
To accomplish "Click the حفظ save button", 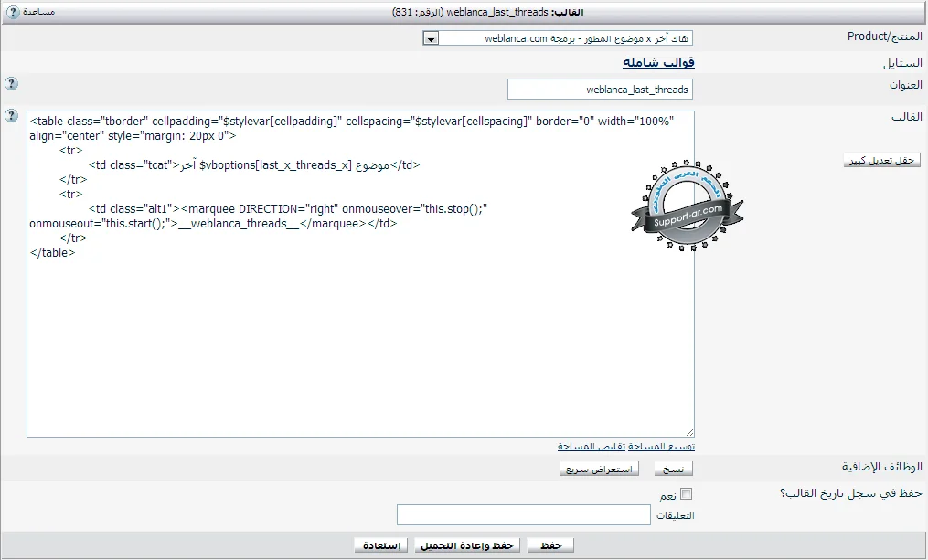I will (x=549, y=545).
